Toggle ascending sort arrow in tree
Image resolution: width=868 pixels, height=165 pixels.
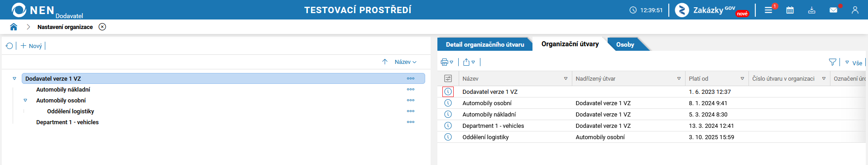coord(385,62)
